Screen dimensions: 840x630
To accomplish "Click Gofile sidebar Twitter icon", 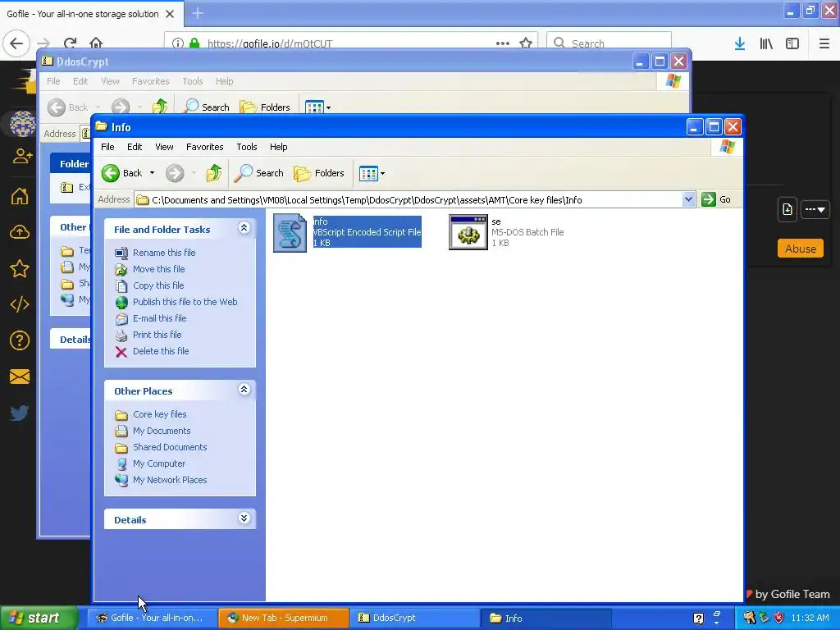I will tap(20, 413).
